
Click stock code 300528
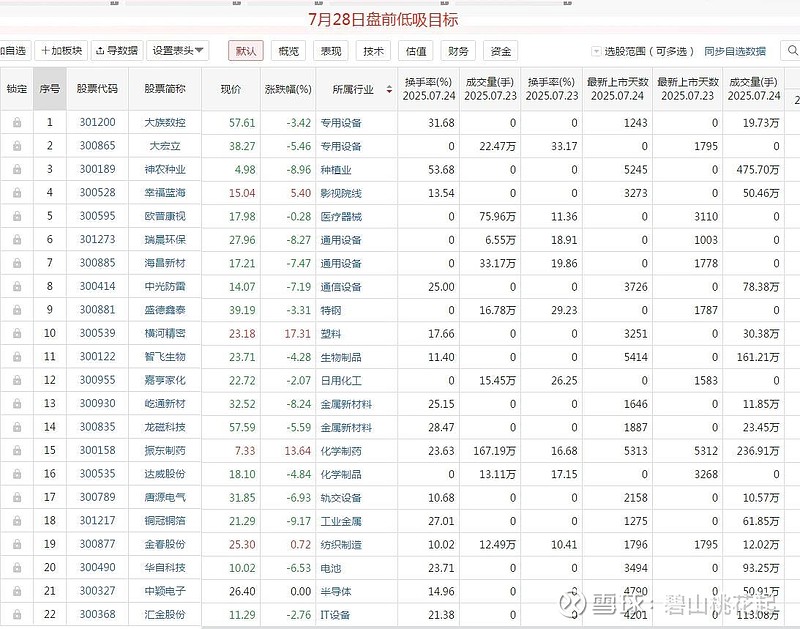[97, 193]
